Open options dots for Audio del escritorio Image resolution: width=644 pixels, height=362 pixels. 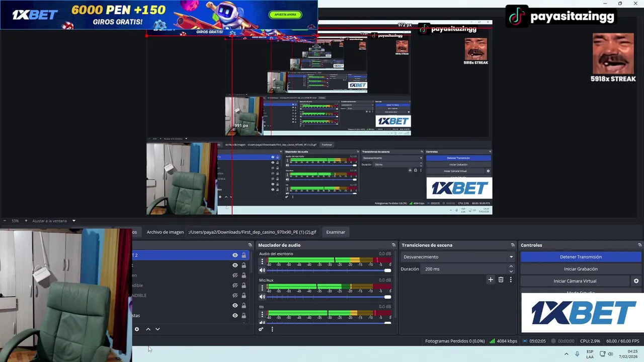pyautogui.click(x=262, y=261)
